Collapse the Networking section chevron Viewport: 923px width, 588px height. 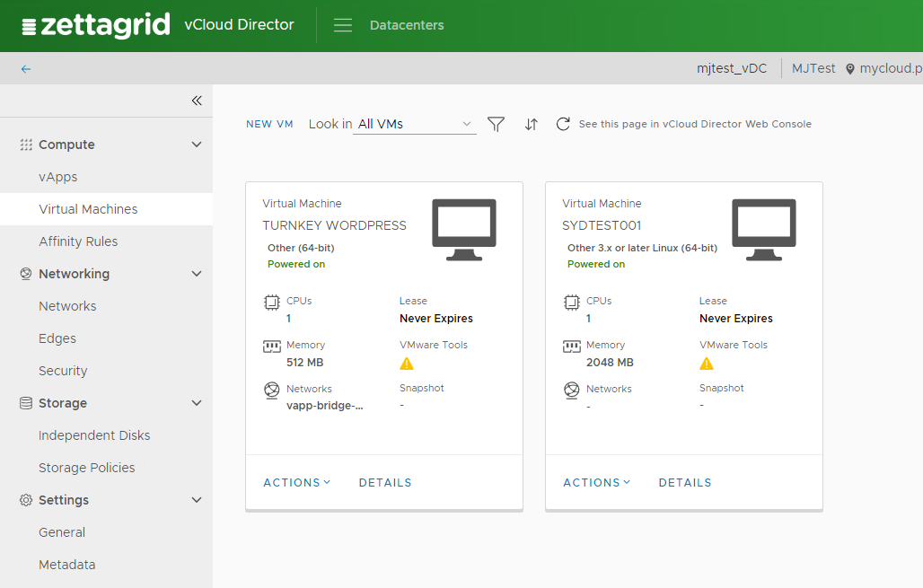pyautogui.click(x=197, y=274)
